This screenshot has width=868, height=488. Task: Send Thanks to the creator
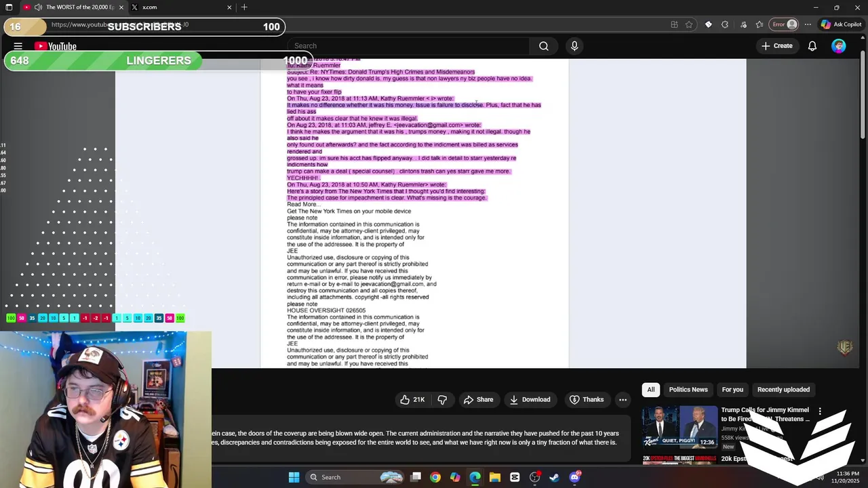tap(587, 400)
